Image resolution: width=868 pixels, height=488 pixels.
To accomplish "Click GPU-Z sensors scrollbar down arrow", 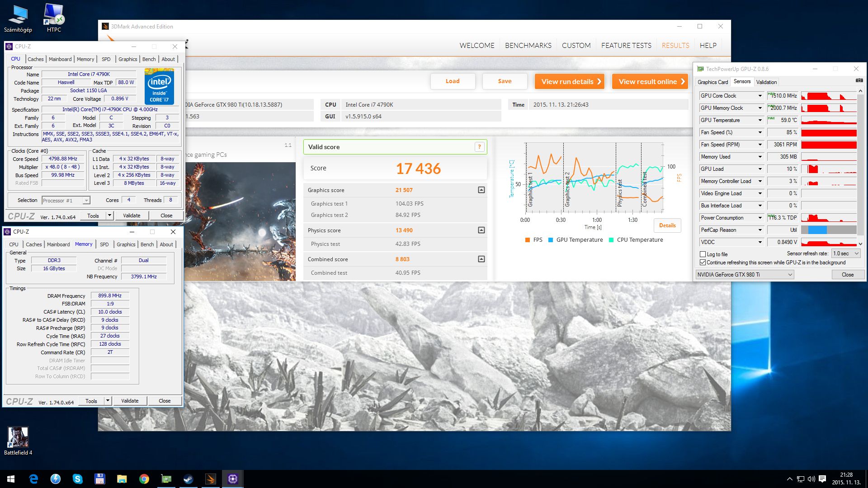I will 860,244.
